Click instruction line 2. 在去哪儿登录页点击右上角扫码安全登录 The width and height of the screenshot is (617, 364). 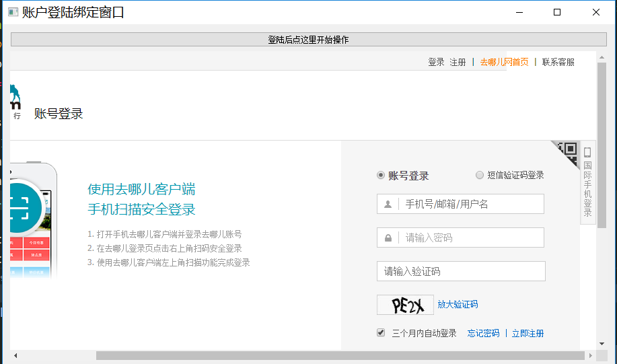164,248
